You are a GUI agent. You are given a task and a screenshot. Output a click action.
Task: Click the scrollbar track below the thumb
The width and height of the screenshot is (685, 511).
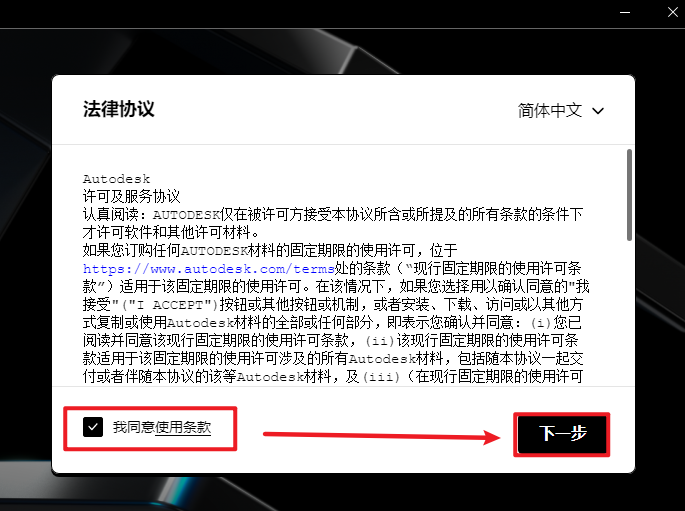point(628,320)
